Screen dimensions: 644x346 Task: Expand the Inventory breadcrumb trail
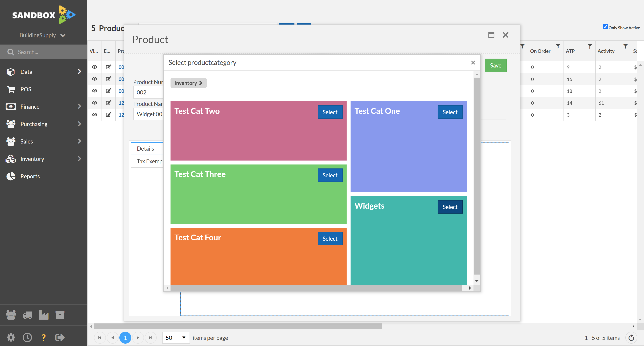pyautogui.click(x=201, y=83)
